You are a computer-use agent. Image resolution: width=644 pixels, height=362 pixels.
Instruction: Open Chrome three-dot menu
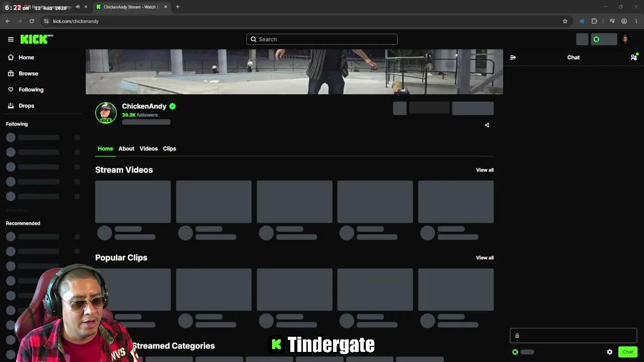pos(636,21)
